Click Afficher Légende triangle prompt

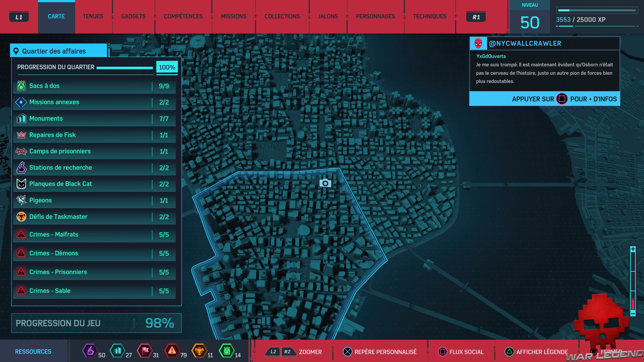tap(509, 351)
